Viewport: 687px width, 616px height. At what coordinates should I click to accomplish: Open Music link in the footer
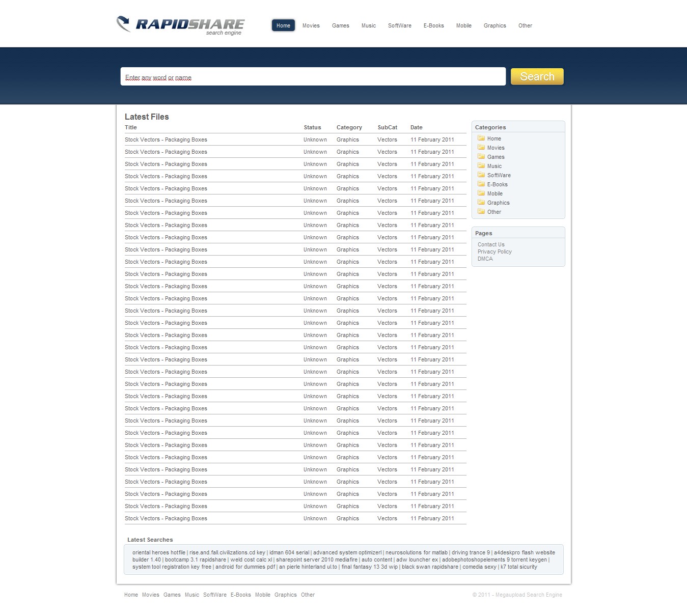pyautogui.click(x=192, y=595)
